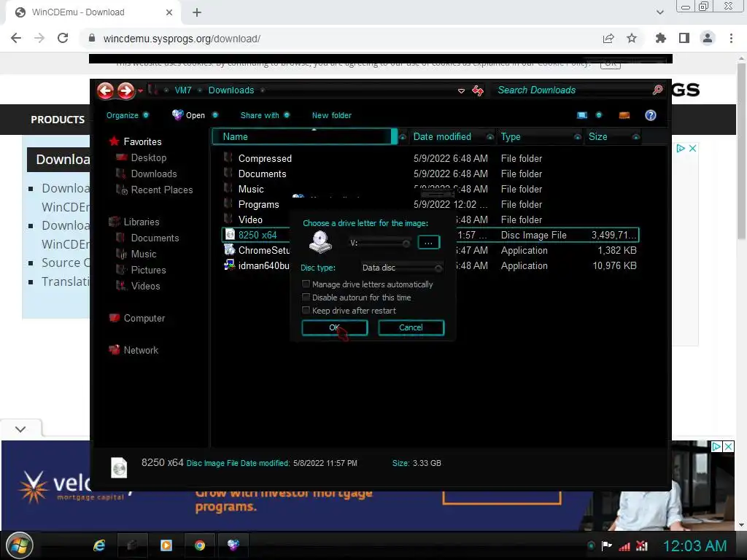
Task: Open the Size column filter arrow
Action: pyautogui.click(x=635, y=137)
